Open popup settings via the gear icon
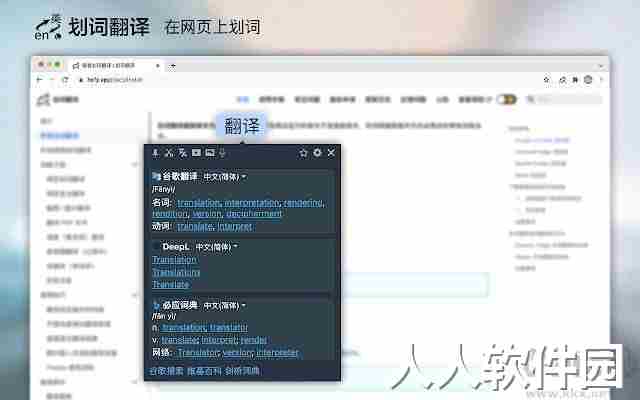The height and width of the screenshot is (400, 640). tap(317, 153)
